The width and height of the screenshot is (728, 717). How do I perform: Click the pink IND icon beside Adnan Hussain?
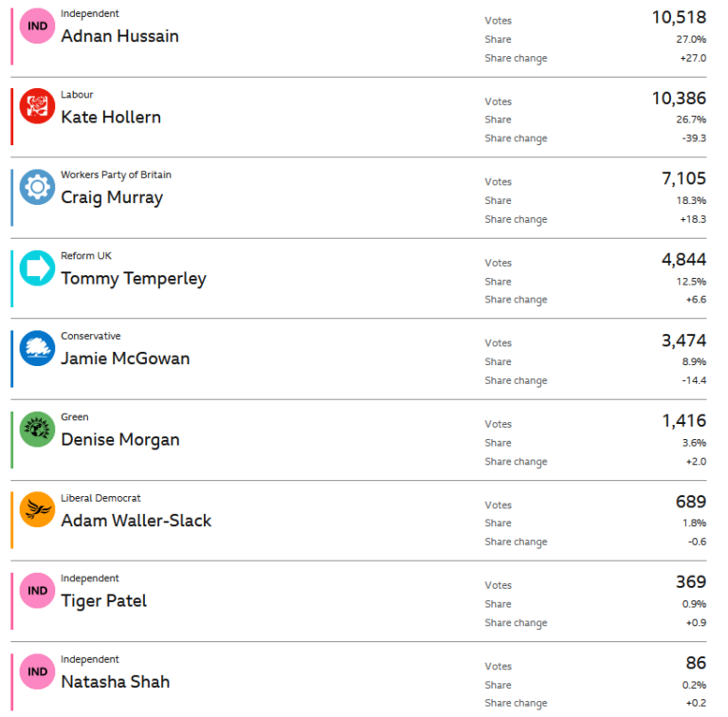pyautogui.click(x=37, y=26)
